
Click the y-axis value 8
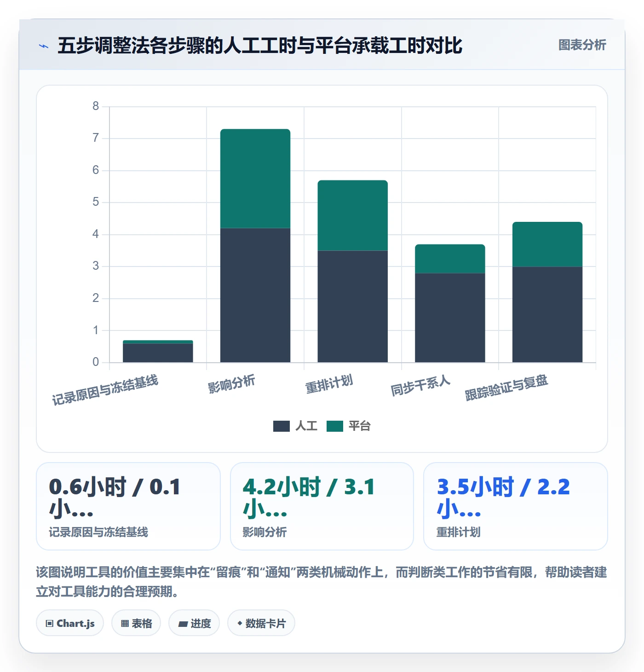click(96, 106)
